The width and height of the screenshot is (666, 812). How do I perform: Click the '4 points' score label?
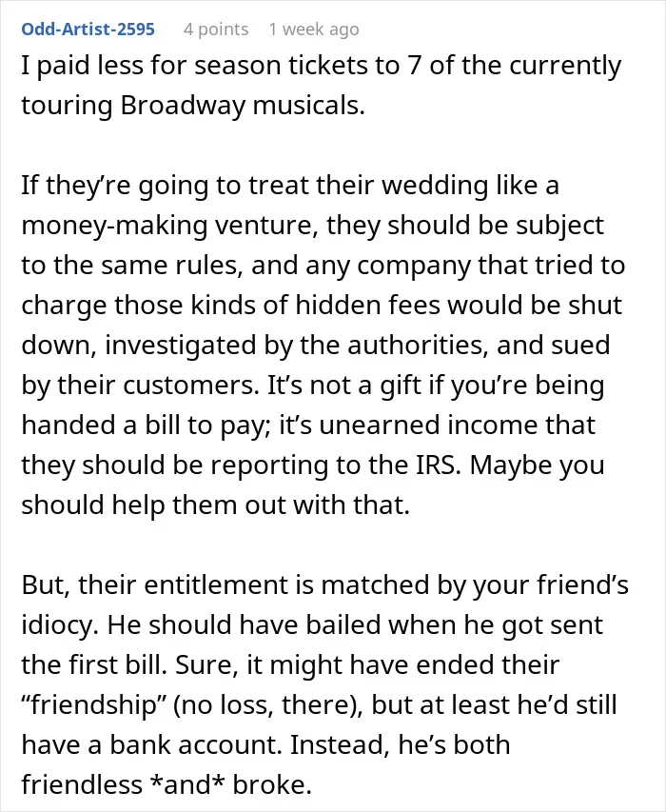pos(216,30)
